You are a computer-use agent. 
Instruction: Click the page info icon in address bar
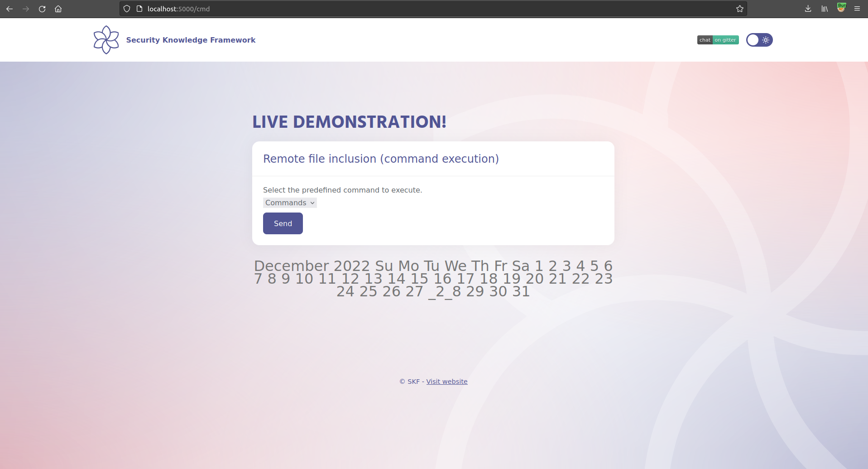point(139,9)
